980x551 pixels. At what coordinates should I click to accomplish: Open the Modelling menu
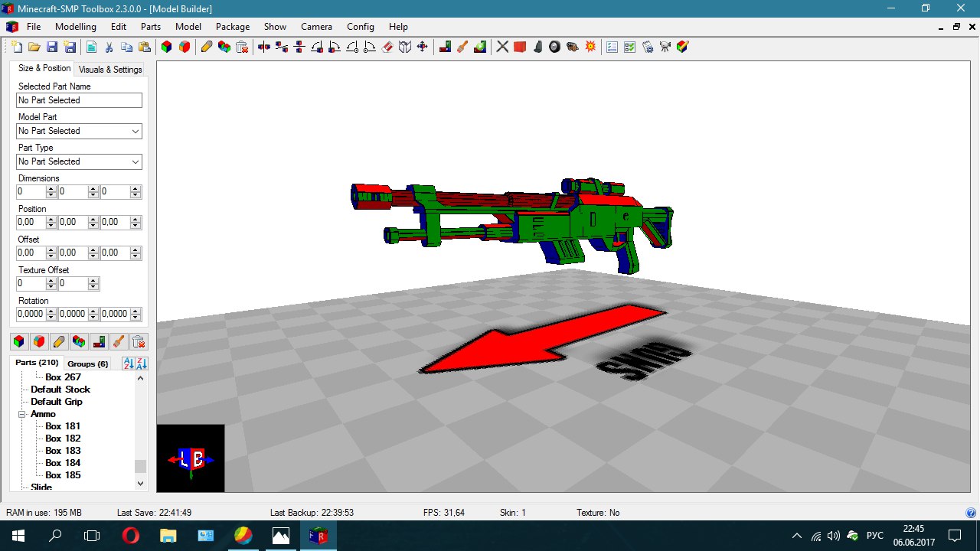coord(76,27)
